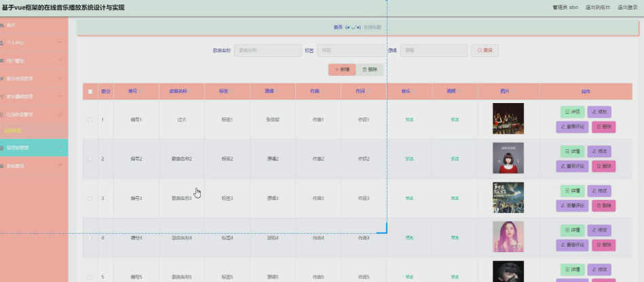This screenshot has width=644, height=282.
Task: Sort table by the 作词 column sort arrows
Action: [368, 92]
